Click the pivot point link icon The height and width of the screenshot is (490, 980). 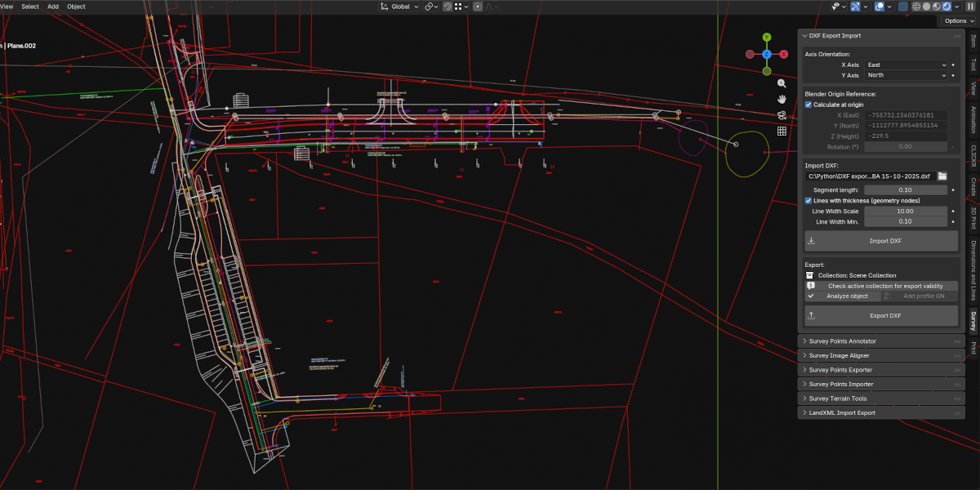[429, 7]
